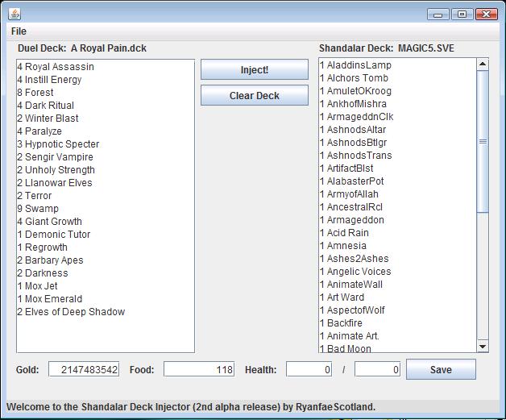Select '4 Giant Growth' row
The image size is (506, 420).
106,222
